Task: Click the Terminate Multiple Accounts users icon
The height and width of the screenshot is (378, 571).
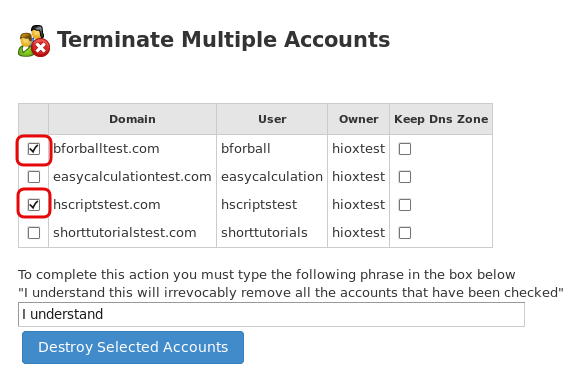Action: pyautogui.click(x=34, y=41)
